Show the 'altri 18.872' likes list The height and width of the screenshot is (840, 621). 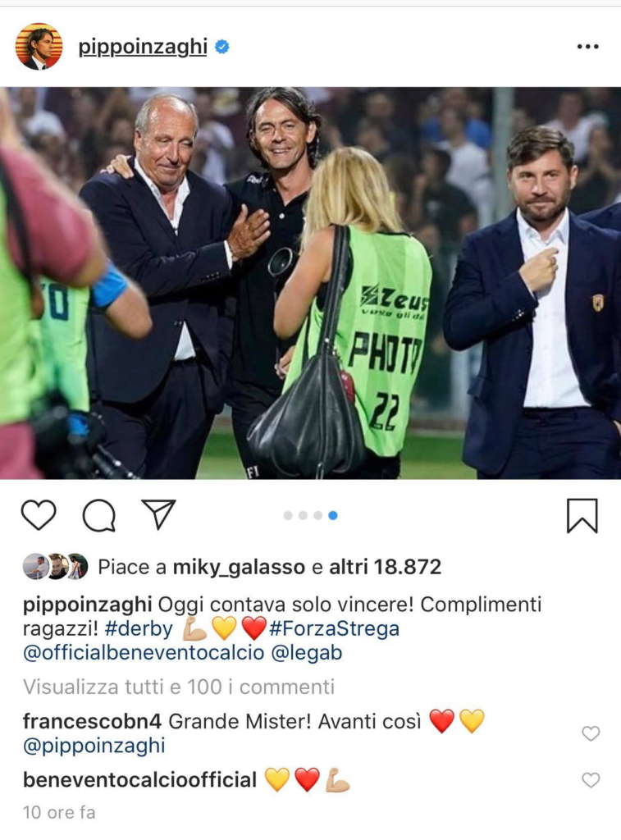(x=386, y=567)
